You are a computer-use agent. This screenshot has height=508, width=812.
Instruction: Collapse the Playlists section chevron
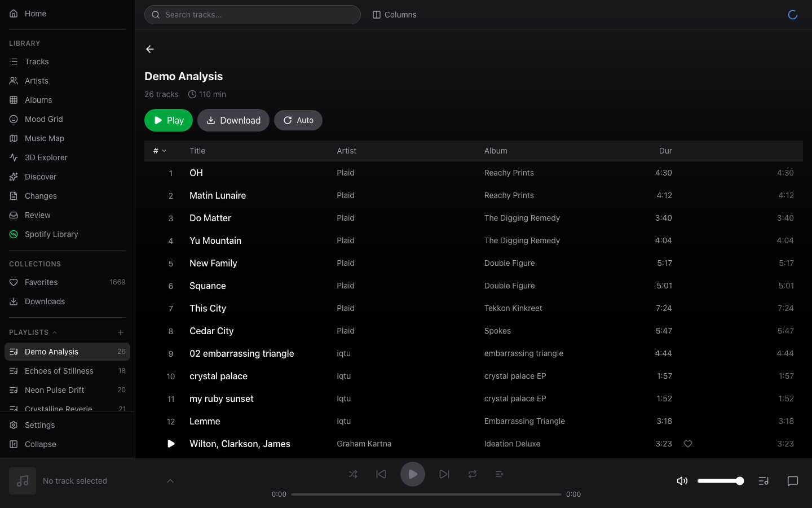pyautogui.click(x=55, y=332)
